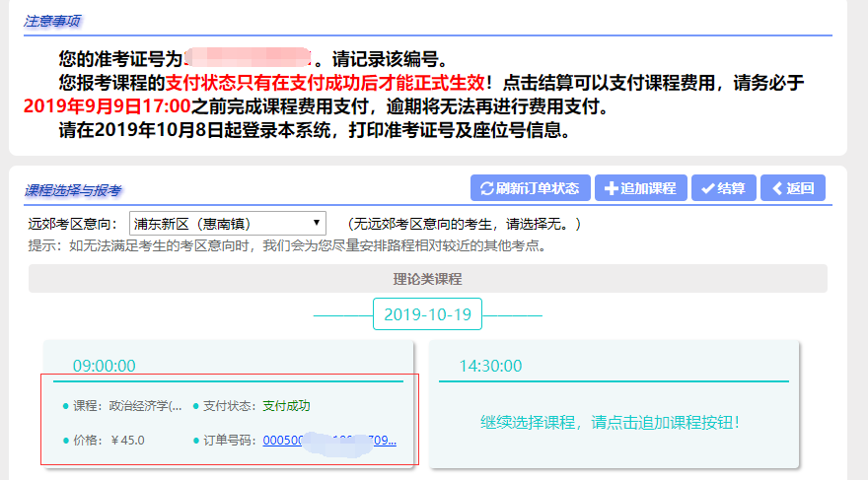Viewport: 868px width, 480px height.
Task: Click the checkmark icon on 结算
Action: point(707,188)
